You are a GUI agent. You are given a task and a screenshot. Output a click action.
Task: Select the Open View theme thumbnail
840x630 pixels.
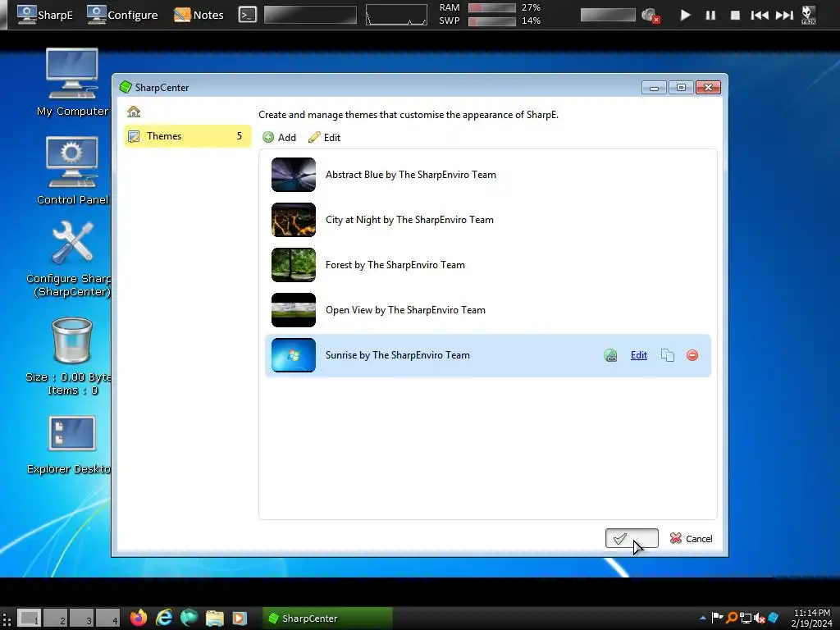[x=294, y=309]
